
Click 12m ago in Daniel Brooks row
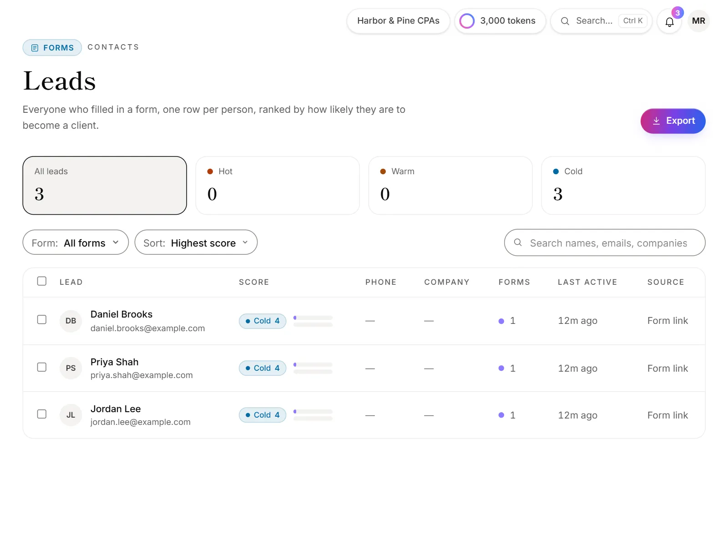[578, 321]
